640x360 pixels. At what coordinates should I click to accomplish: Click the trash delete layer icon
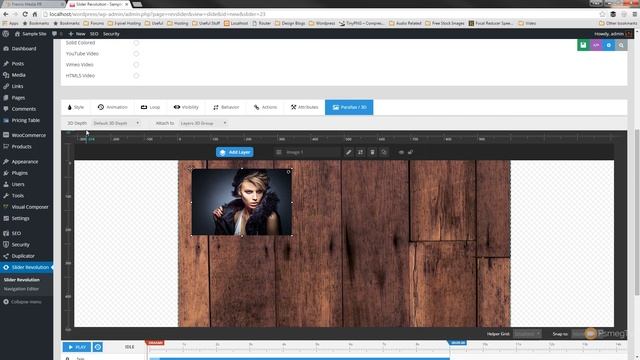(x=372, y=152)
